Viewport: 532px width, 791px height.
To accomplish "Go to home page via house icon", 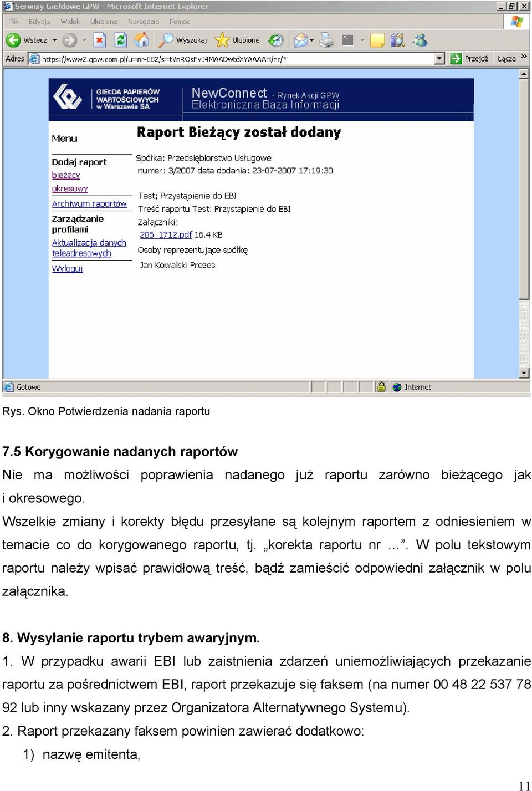I will point(142,40).
